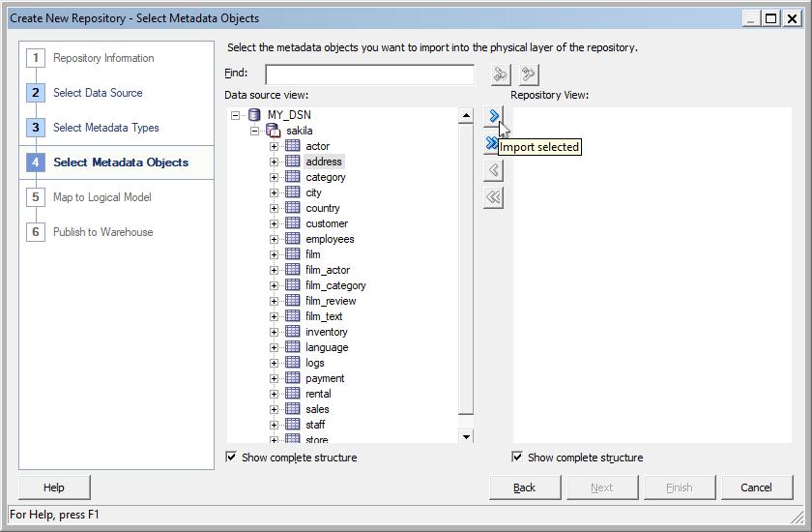Image resolution: width=812 pixels, height=532 pixels.
Task: Go to step 5 Map to Logical Model
Action: click(x=102, y=197)
